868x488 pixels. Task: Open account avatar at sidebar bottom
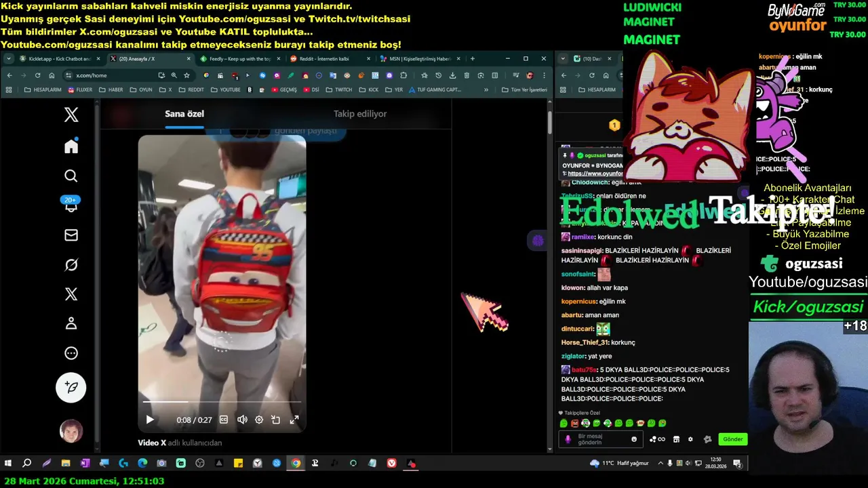(x=71, y=431)
